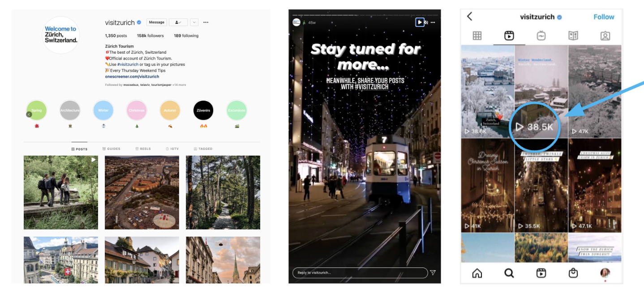Tap the Guides book tab icon
The image size is (644, 297).
[573, 36]
